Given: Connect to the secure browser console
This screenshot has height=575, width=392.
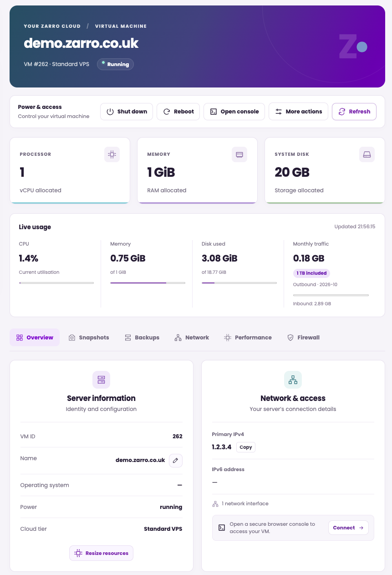Looking at the screenshot, I should 348,528.
